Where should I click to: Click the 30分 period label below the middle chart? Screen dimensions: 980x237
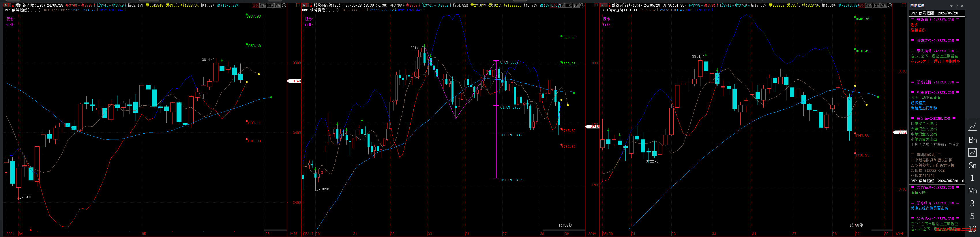click(x=592, y=234)
